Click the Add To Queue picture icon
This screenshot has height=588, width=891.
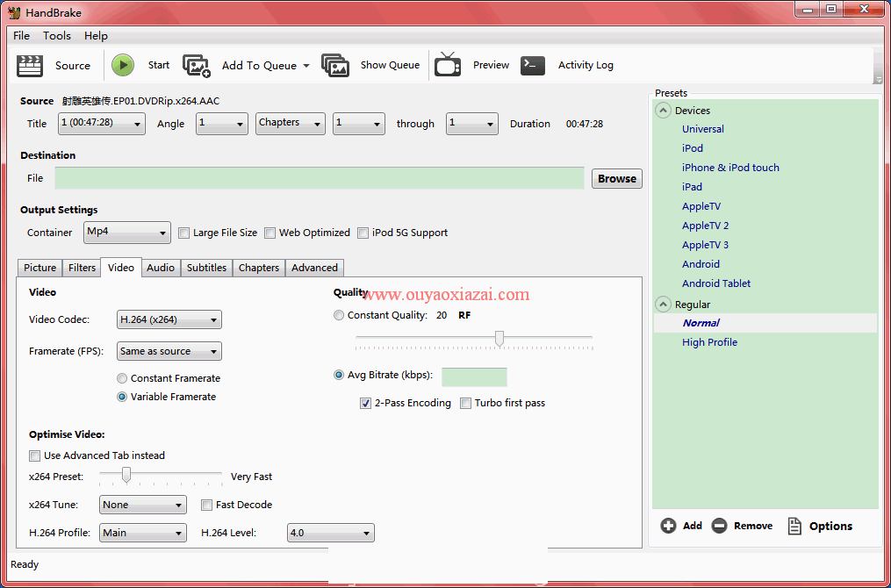(196, 65)
